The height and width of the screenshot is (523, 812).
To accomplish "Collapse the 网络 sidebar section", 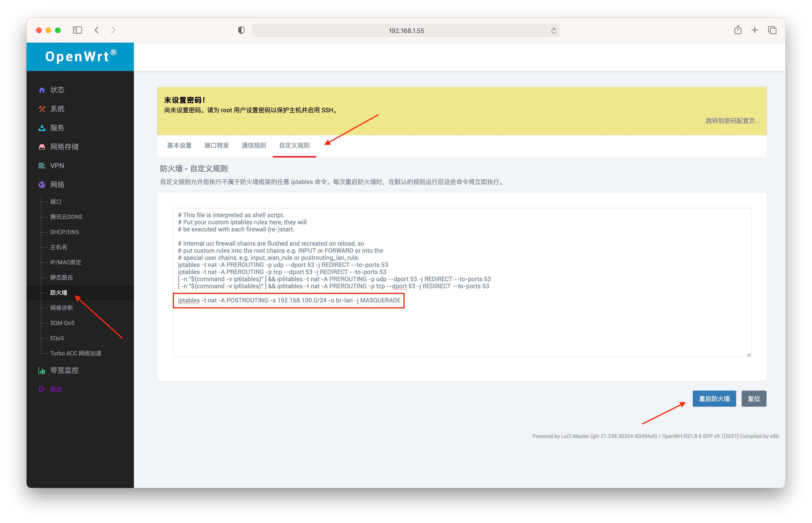I will [x=57, y=185].
